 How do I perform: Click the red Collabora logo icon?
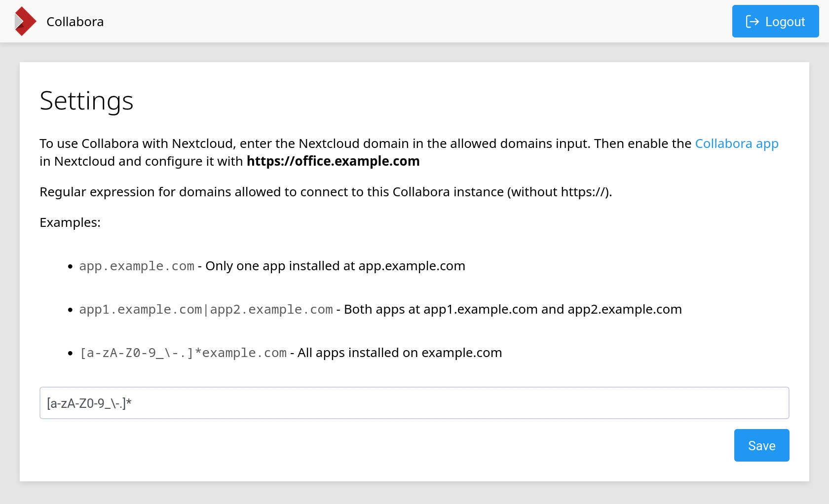[x=25, y=21]
